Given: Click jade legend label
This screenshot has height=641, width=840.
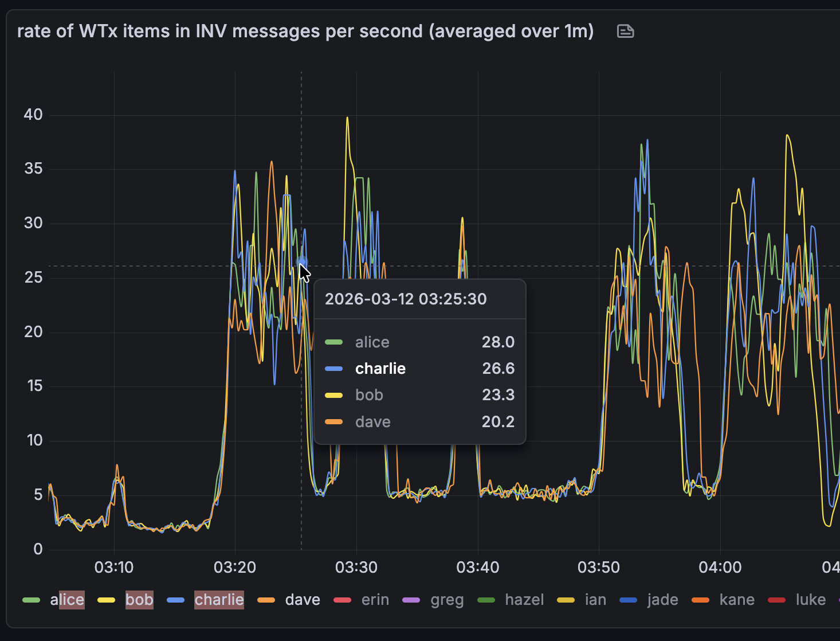Looking at the screenshot, I should click(x=662, y=600).
